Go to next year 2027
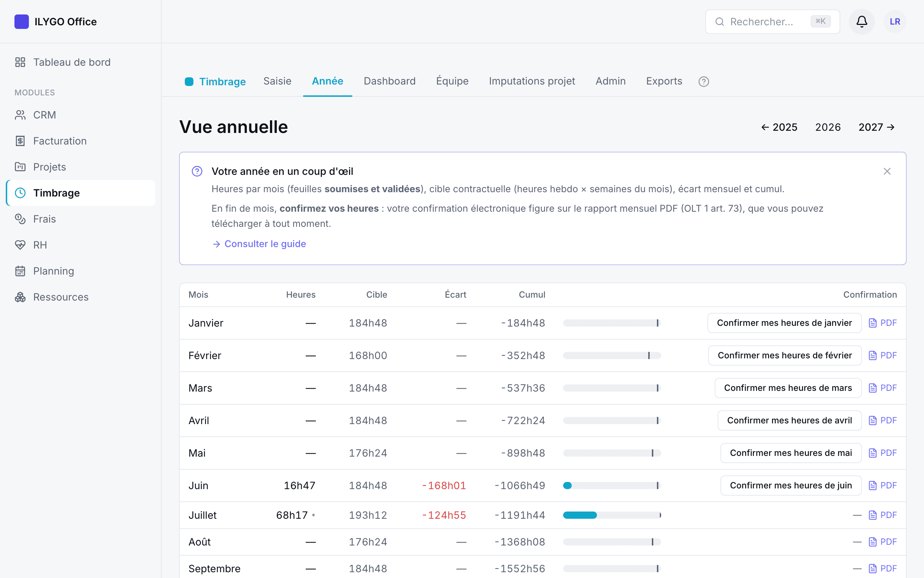 pyautogui.click(x=876, y=127)
